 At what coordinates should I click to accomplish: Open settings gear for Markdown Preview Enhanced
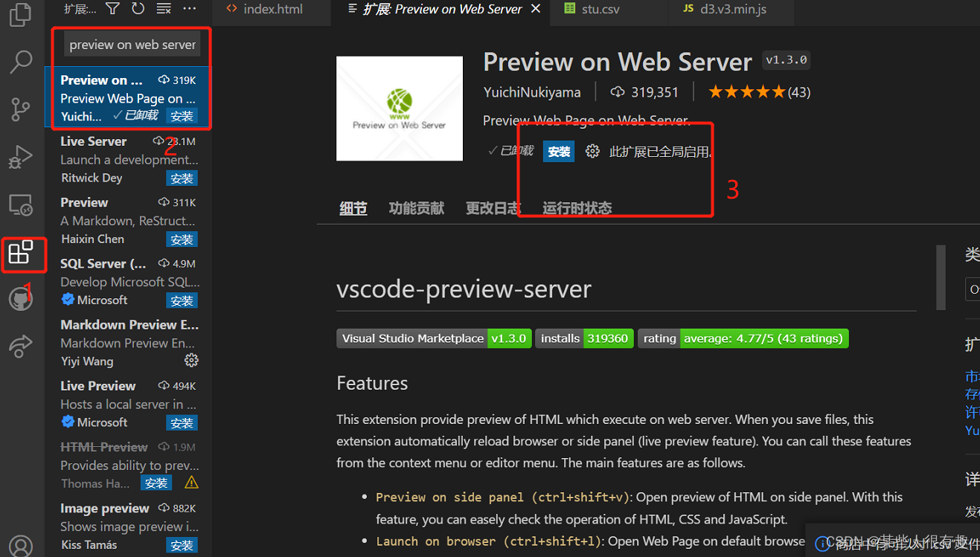pyautogui.click(x=191, y=360)
